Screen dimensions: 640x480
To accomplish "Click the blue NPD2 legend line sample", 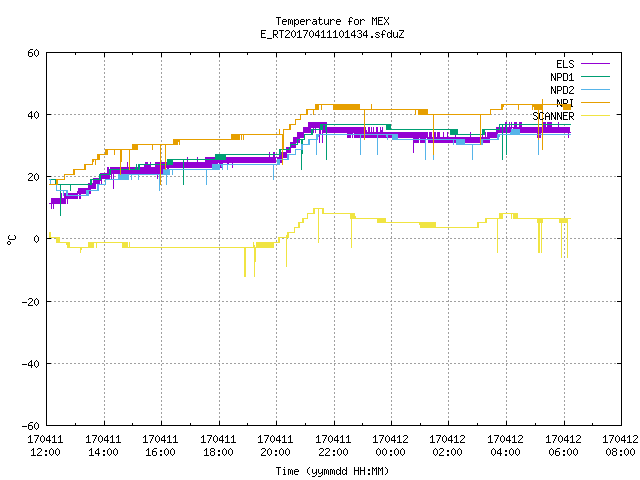I will (595, 89).
